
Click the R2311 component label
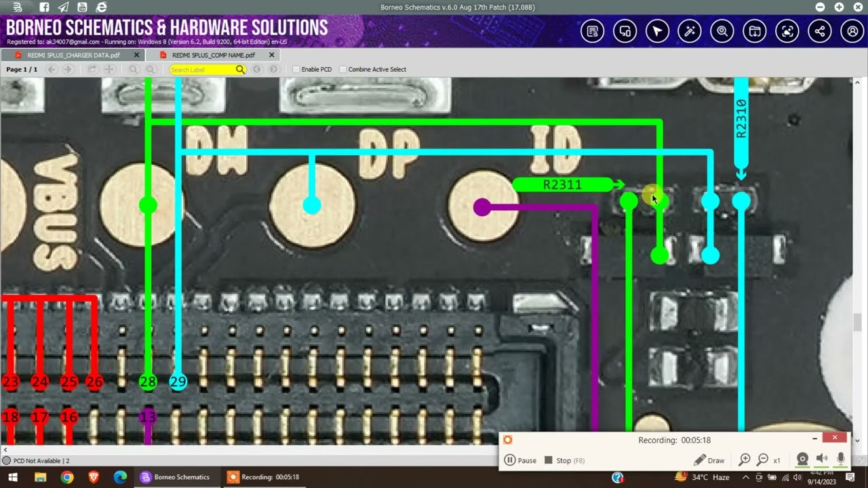(x=562, y=184)
